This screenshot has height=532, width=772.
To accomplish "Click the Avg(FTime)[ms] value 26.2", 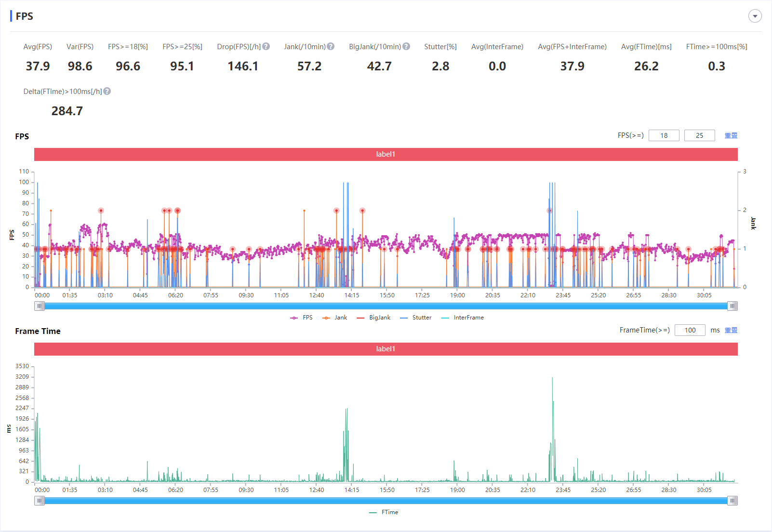I will point(646,66).
